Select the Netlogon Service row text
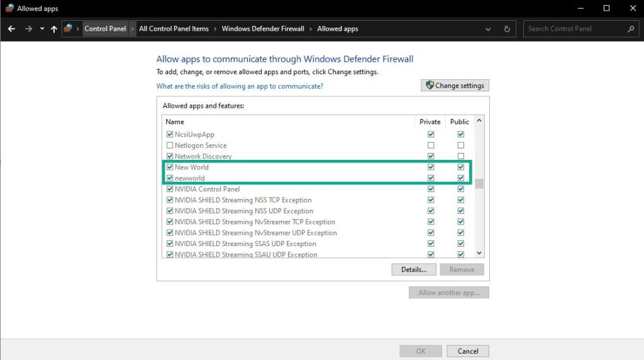The height and width of the screenshot is (360, 644). [201, 145]
